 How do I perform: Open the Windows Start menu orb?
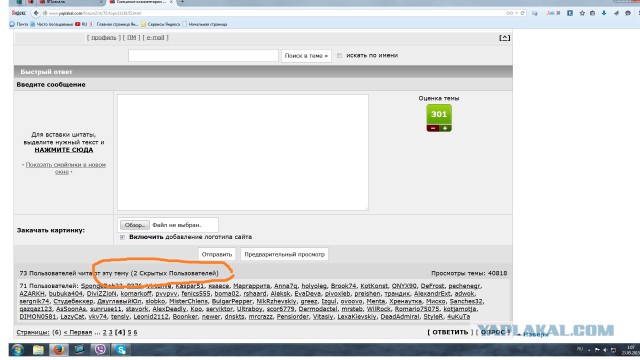click(17, 350)
